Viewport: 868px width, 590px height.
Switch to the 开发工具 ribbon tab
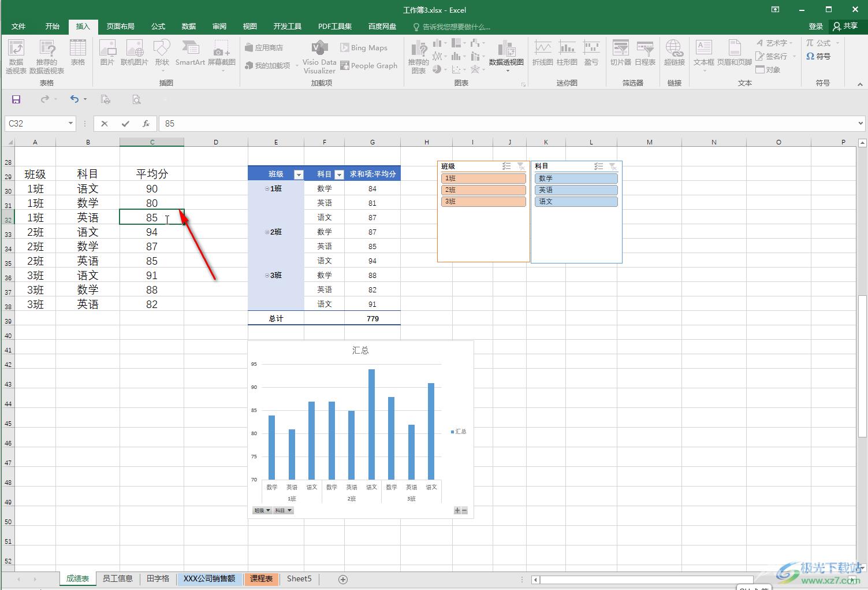tap(287, 27)
